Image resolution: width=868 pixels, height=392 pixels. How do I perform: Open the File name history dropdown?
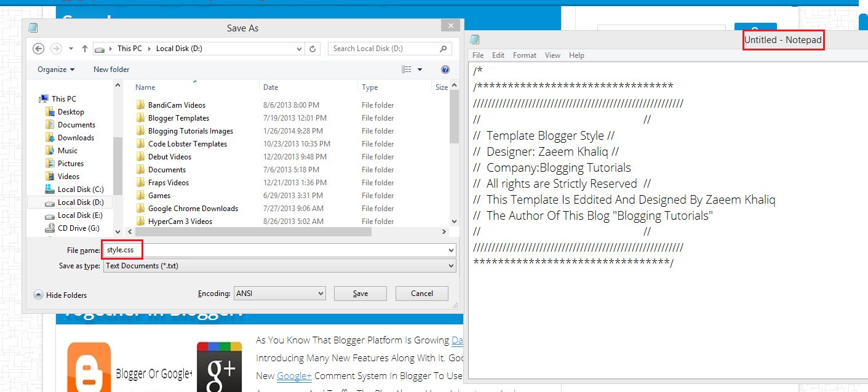[x=451, y=251]
